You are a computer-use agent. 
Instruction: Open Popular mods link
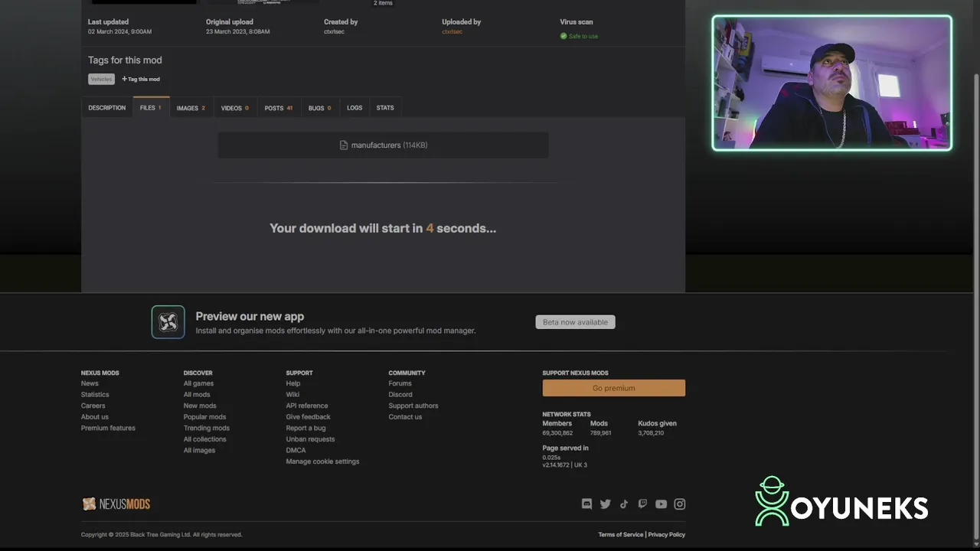click(x=205, y=417)
